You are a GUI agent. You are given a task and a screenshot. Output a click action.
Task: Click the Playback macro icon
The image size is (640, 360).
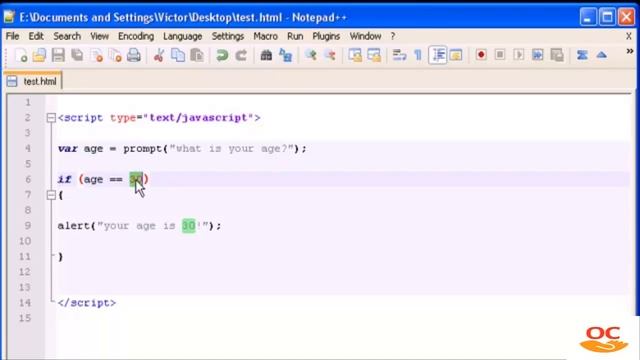(x=519, y=55)
